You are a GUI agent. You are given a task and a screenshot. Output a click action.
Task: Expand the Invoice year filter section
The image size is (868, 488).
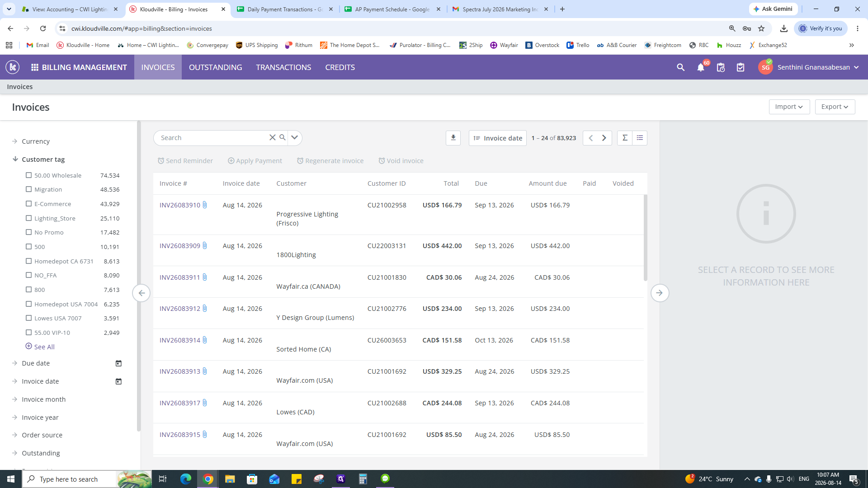coord(35,418)
